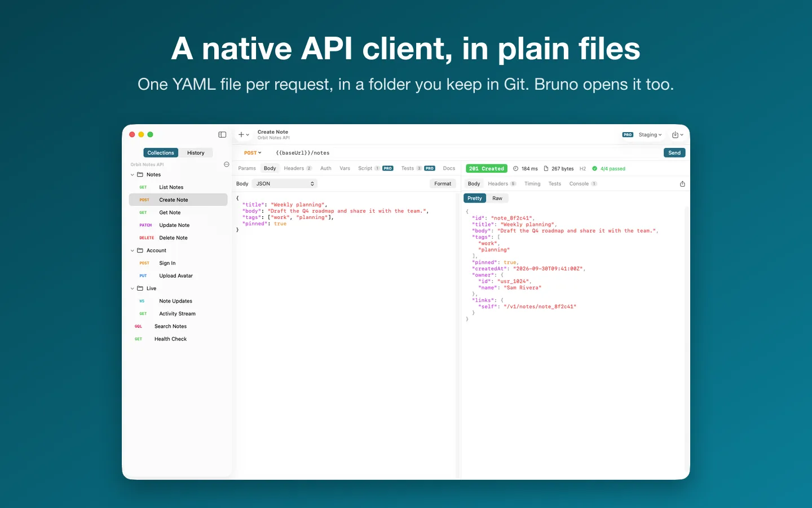Open the Note Updates websocket request
This screenshot has height=508, width=812.
[x=178, y=301]
